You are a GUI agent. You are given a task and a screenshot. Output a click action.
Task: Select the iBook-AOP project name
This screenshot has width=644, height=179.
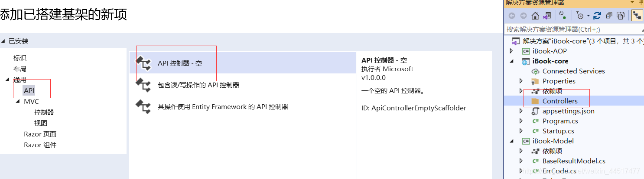tap(550, 51)
